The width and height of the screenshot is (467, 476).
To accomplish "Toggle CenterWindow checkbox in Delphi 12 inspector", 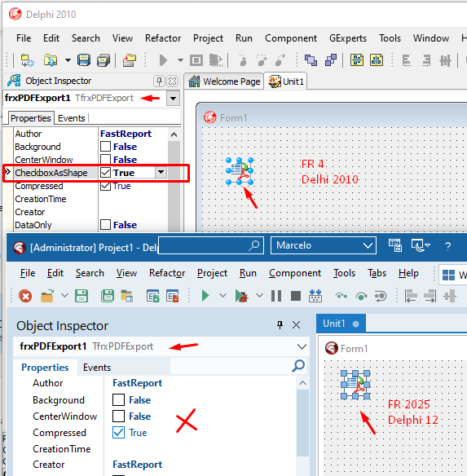I will 118,416.
